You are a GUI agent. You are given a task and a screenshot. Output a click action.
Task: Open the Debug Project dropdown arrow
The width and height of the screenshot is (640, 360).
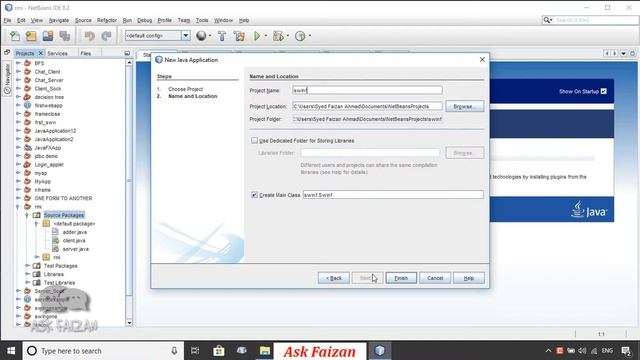point(288,36)
